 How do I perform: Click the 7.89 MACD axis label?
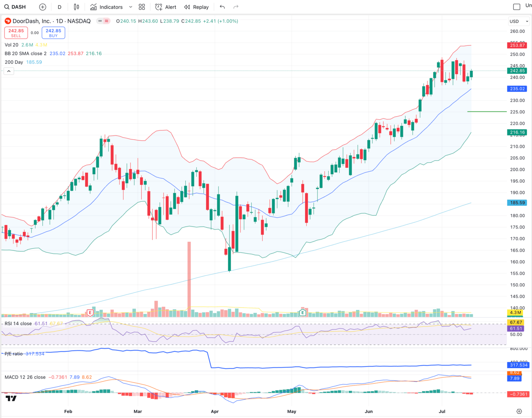[514, 378]
